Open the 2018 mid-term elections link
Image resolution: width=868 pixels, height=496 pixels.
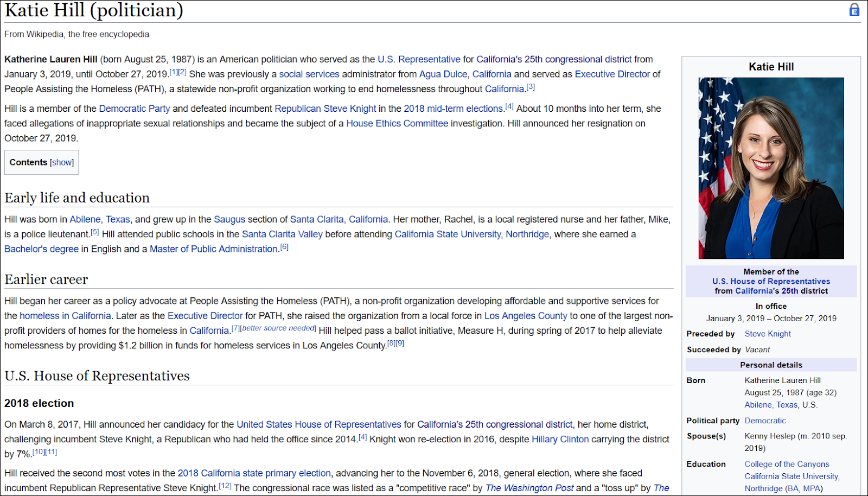[454, 109]
